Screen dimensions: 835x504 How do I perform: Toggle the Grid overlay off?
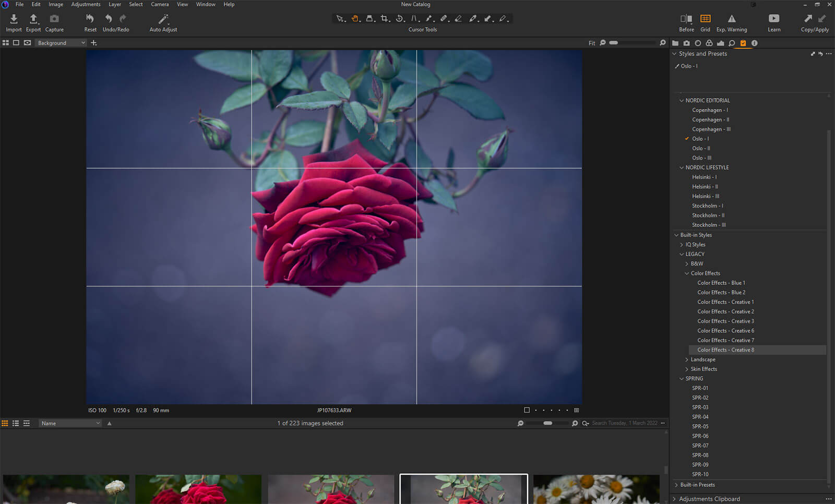[x=705, y=19]
